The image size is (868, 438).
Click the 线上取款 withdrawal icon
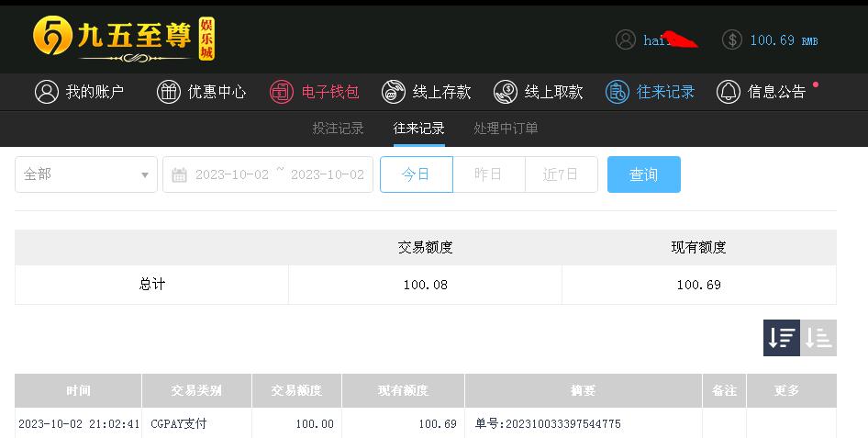point(506,92)
